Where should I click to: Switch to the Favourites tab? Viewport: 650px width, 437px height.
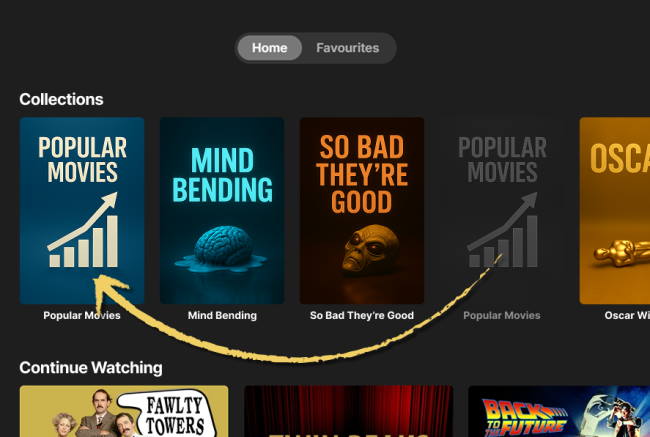pyautogui.click(x=347, y=48)
